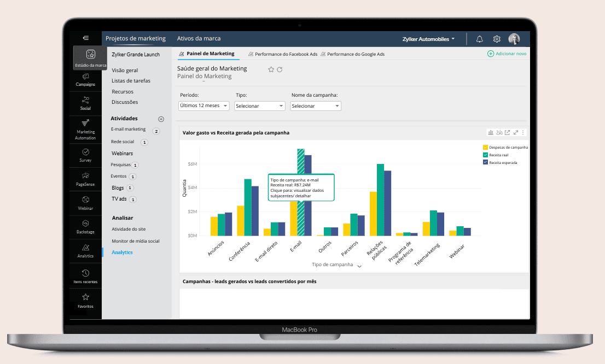Open Recursos in project menu
Screen dimensions: 605x364
tap(123, 91)
